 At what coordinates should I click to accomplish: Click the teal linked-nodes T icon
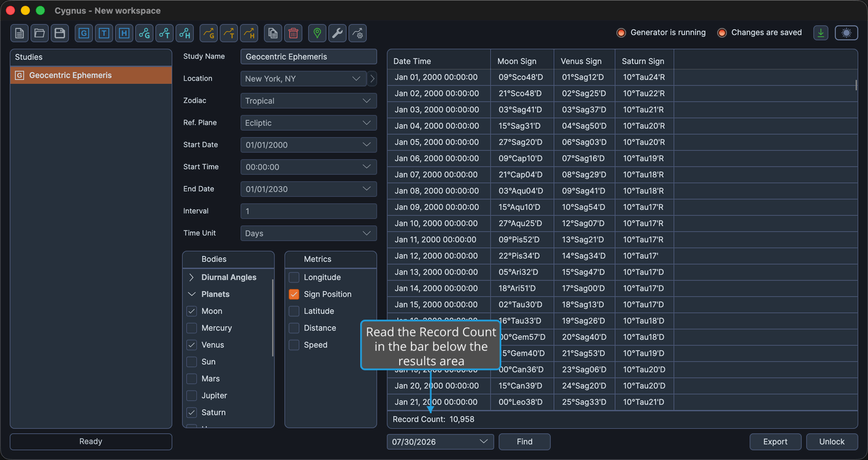(164, 33)
